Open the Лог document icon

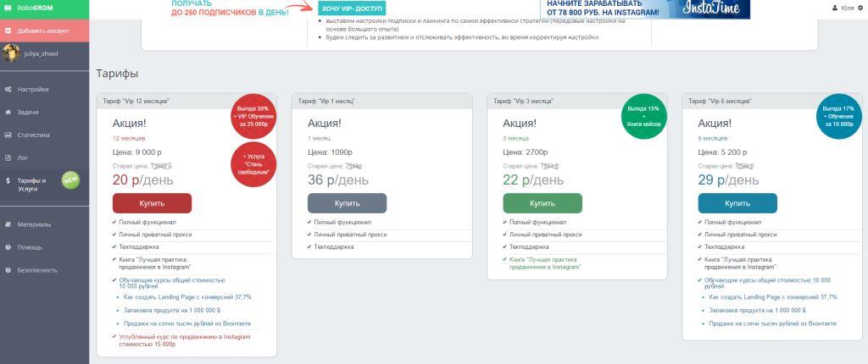point(8,157)
